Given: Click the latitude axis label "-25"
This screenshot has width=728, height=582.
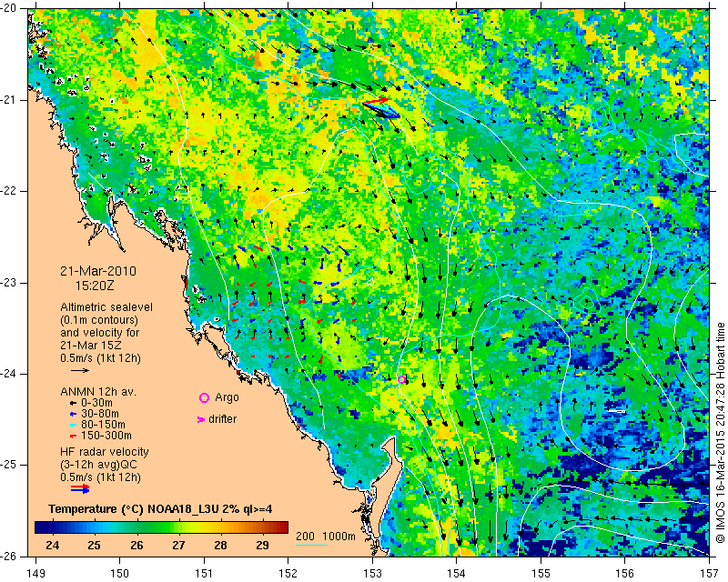Looking at the screenshot, I should [8, 465].
